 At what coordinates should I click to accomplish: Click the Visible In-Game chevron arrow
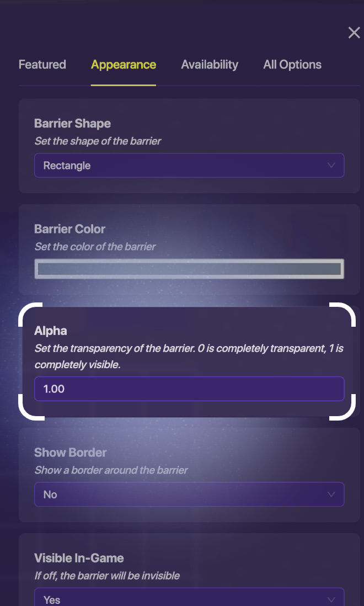point(331,599)
